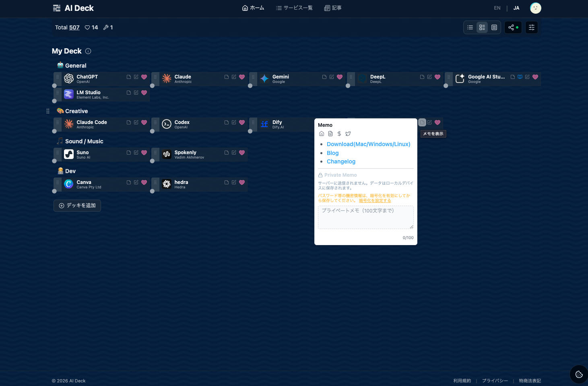
Task: Click the ChatGPT logo icon
Action: (69, 78)
